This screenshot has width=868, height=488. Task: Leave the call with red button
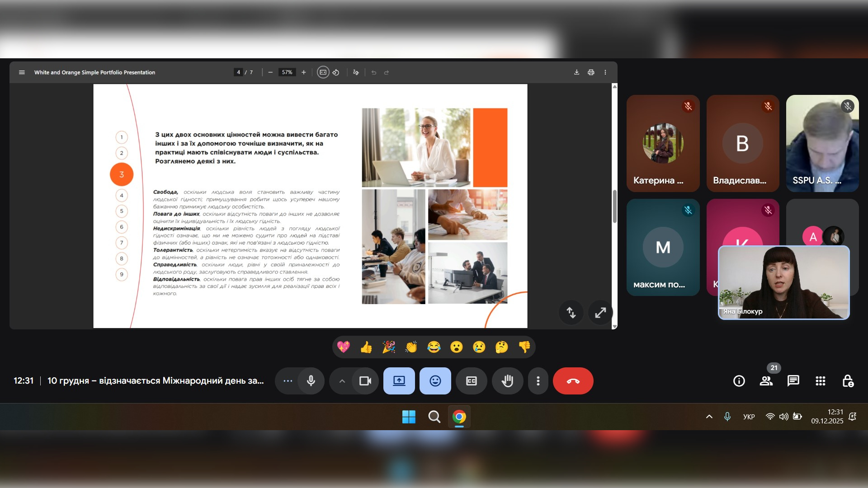(573, 381)
